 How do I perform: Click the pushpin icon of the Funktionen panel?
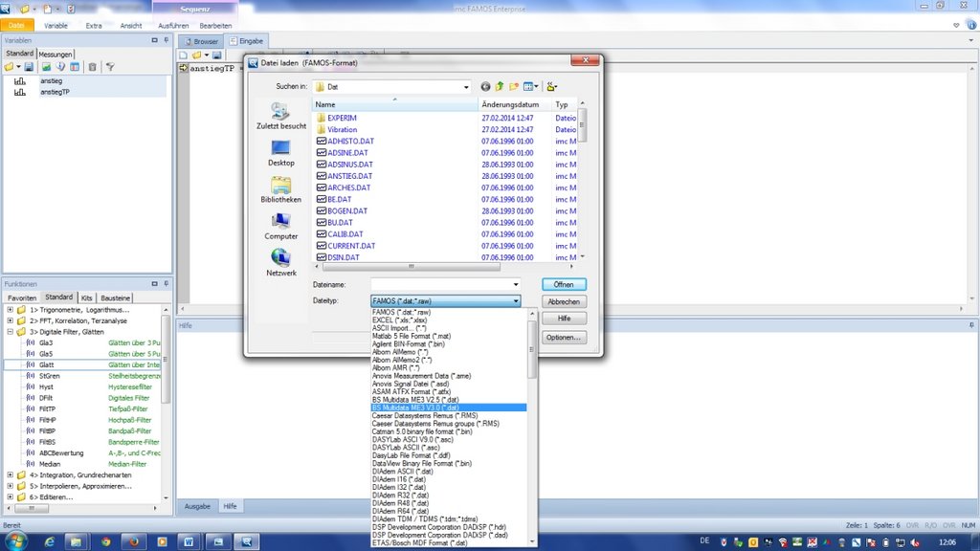(167, 283)
